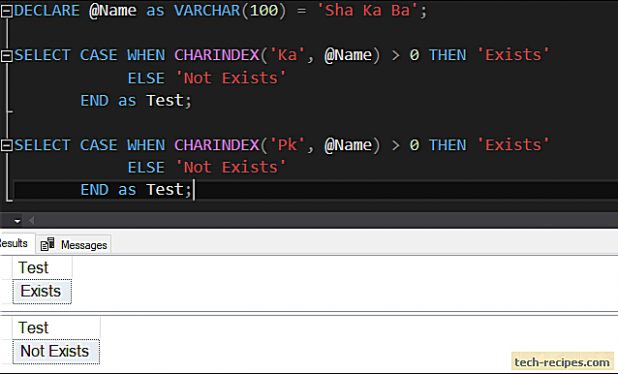Click the first 'ELSE' keyword
The image size is (618, 374).
coord(146,78)
